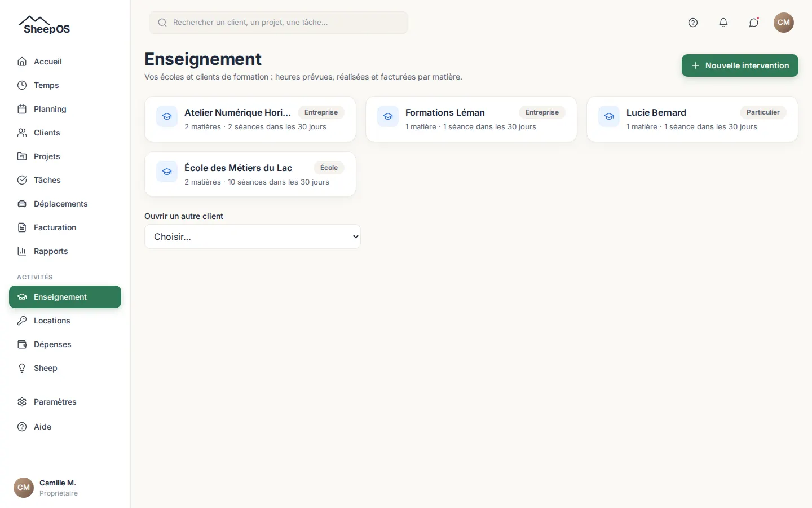The height and width of the screenshot is (508, 812).
Task: Click the Locations key icon
Action: click(x=22, y=321)
